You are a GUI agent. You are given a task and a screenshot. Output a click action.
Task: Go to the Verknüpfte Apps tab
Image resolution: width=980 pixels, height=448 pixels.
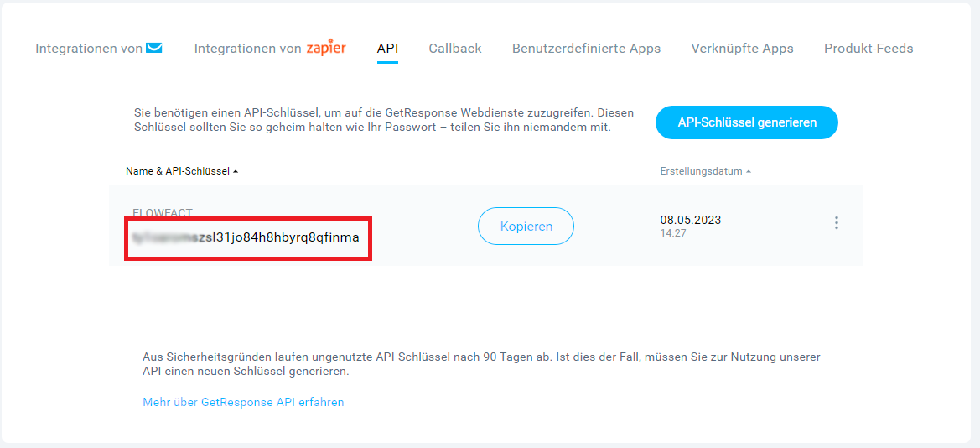[743, 48]
